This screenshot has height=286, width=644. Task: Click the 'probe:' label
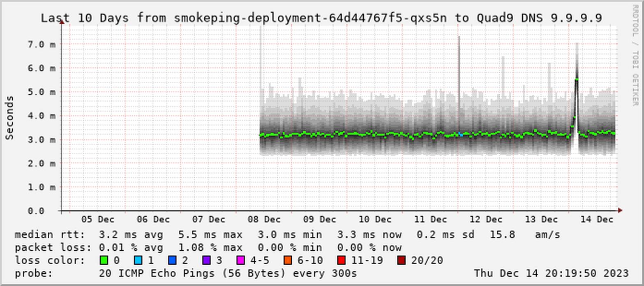34,273
